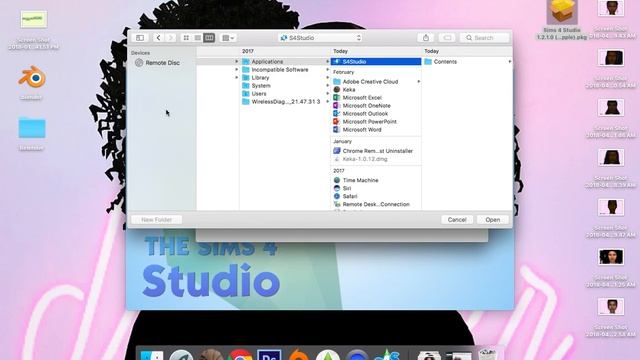
Task: Select the WirelessDiag folder
Action: pos(286,102)
